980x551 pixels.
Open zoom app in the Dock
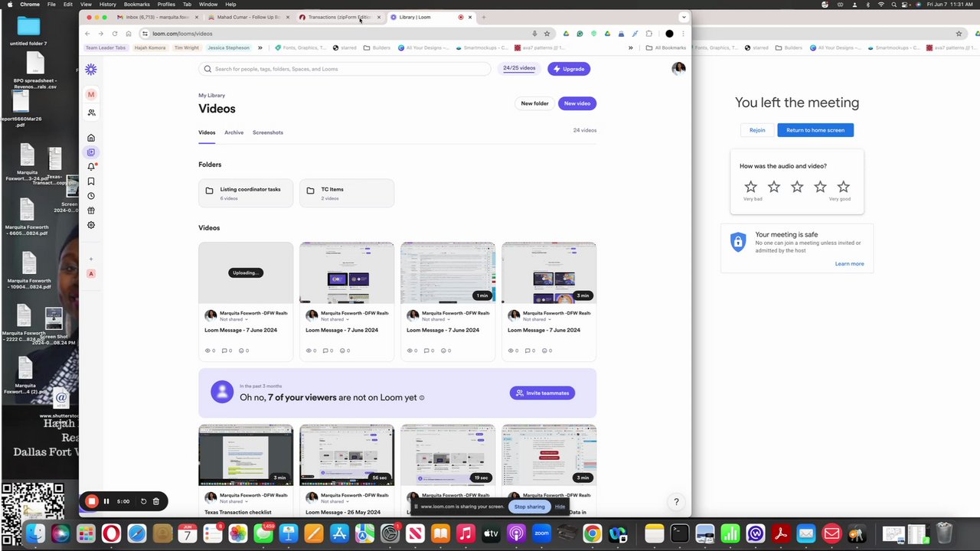tap(541, 533)
